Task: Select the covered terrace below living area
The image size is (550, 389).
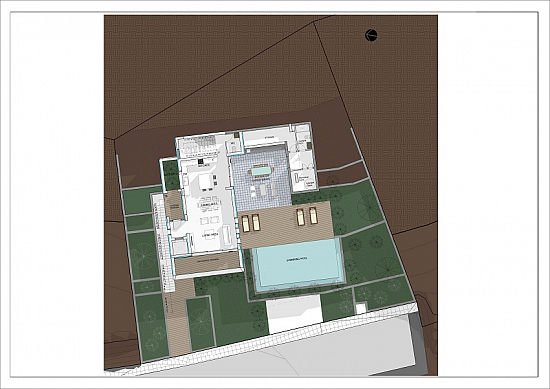Action: click(207, 263)
